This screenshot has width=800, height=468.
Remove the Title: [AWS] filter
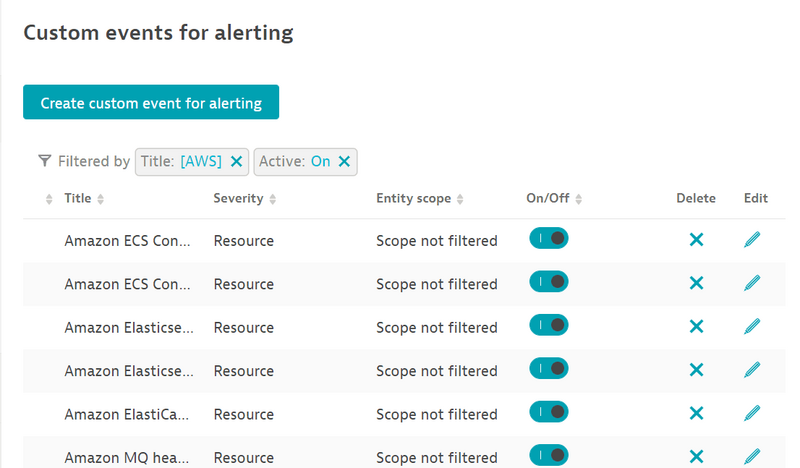(x=236, y=161)
